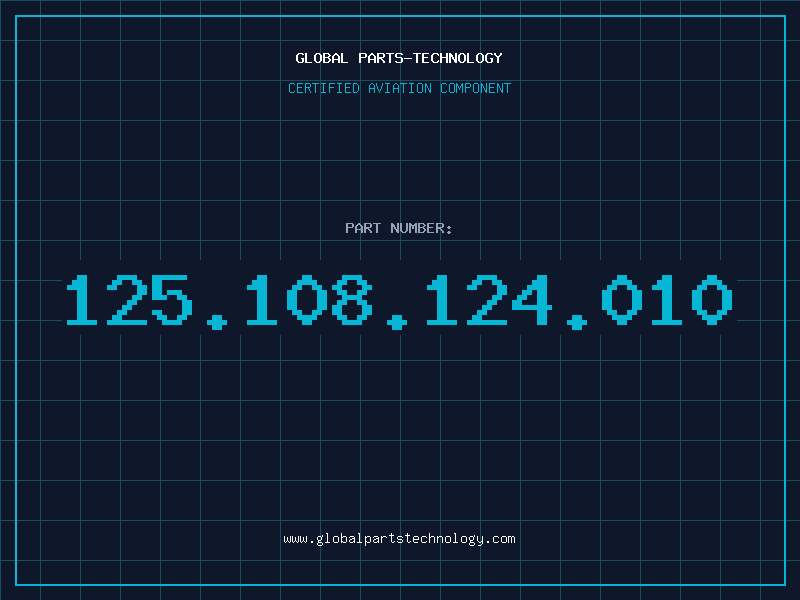800x600 pixels.
Task: Click the PART NUMBER: label
Action: coord(399,228)
